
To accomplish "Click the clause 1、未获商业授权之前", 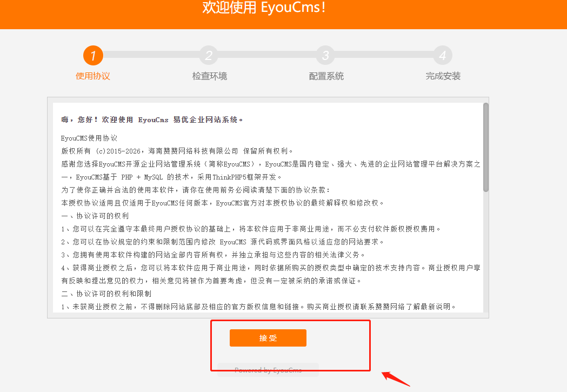I will [258, 307].
